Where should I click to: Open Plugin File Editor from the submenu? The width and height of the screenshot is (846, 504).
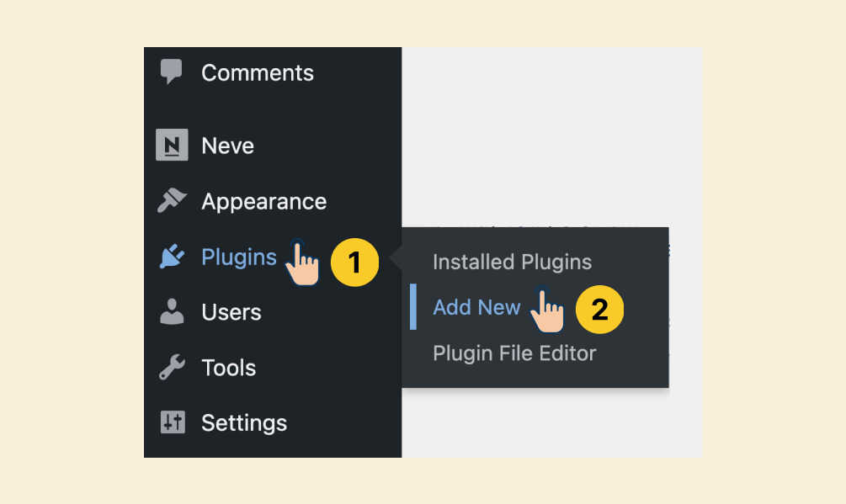514,353
